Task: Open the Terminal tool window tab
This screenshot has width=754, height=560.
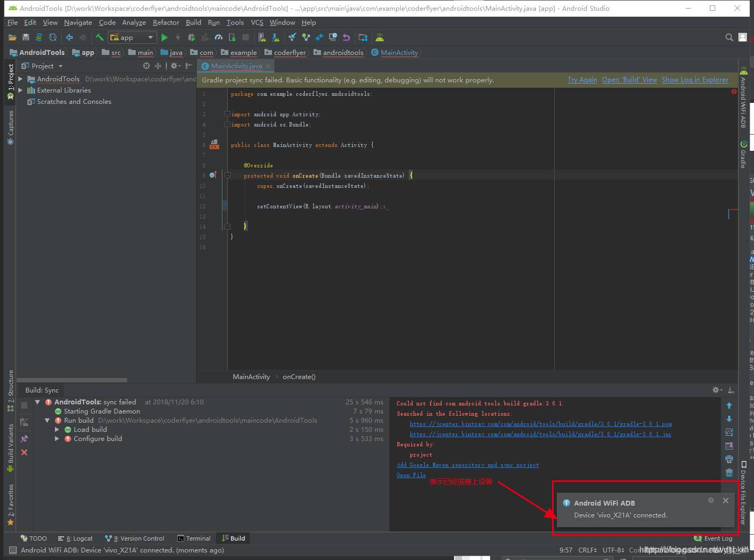Action: coord(194,538)
